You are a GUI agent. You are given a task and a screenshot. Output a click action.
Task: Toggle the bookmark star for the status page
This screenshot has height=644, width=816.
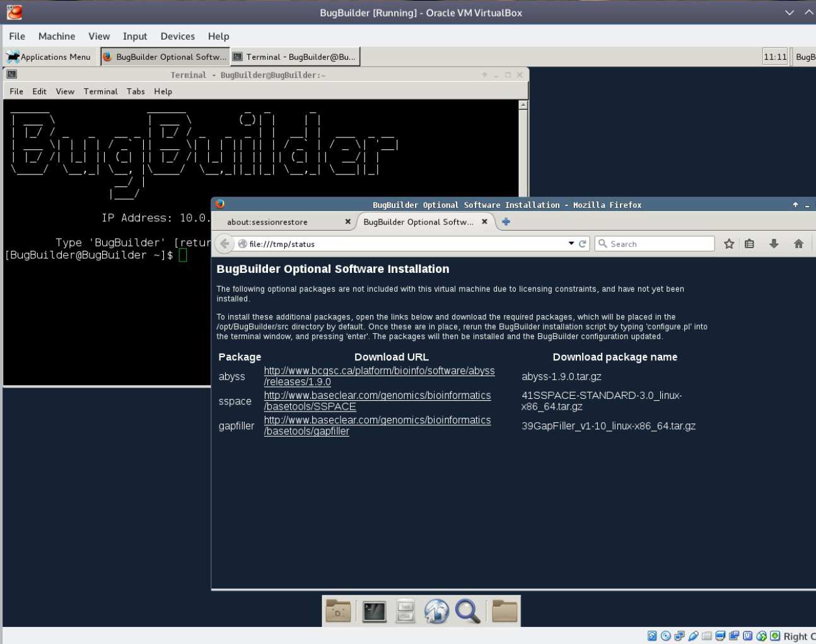point(728,243)
